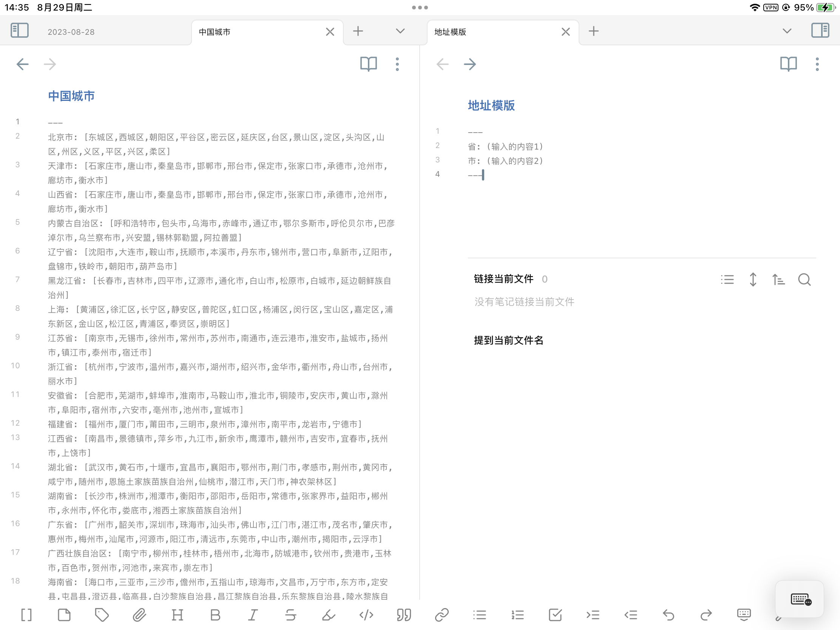Expand the 提到当前文件名 section

pyautogui.click(x=508, y=340)
